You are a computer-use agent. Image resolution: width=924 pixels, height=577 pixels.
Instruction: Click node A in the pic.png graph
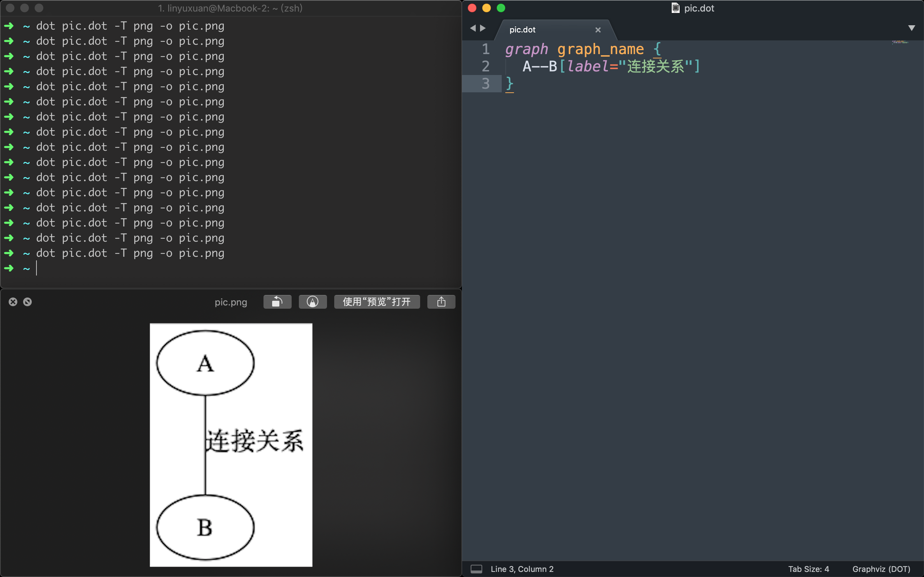pyautogui.click(x=205, y=362)
